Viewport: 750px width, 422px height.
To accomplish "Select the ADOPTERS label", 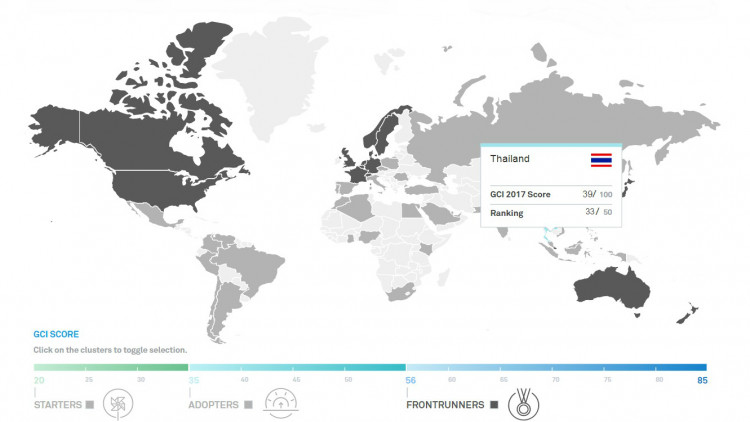I will point(213,405).
